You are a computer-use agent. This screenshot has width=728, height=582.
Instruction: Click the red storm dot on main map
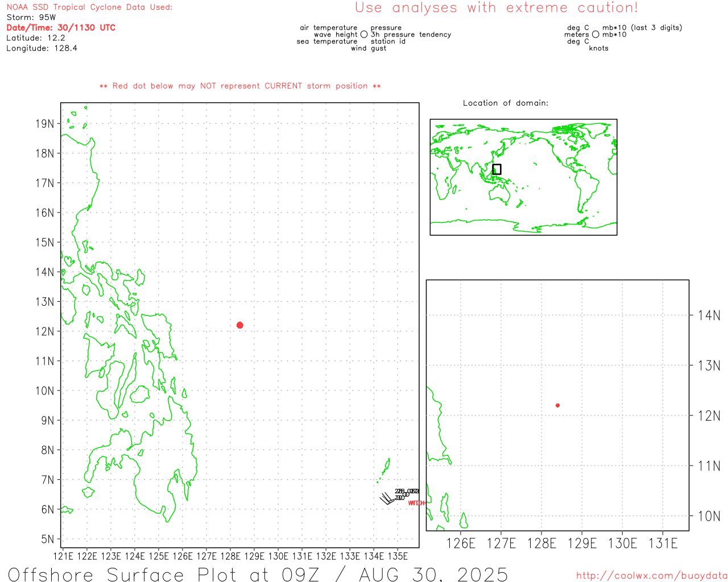239,325
